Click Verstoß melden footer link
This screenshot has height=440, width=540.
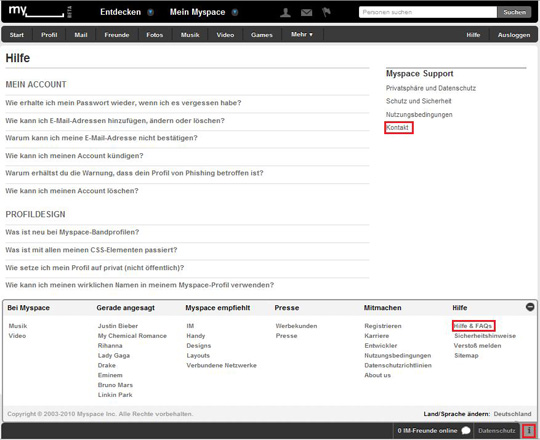point(477,345)
